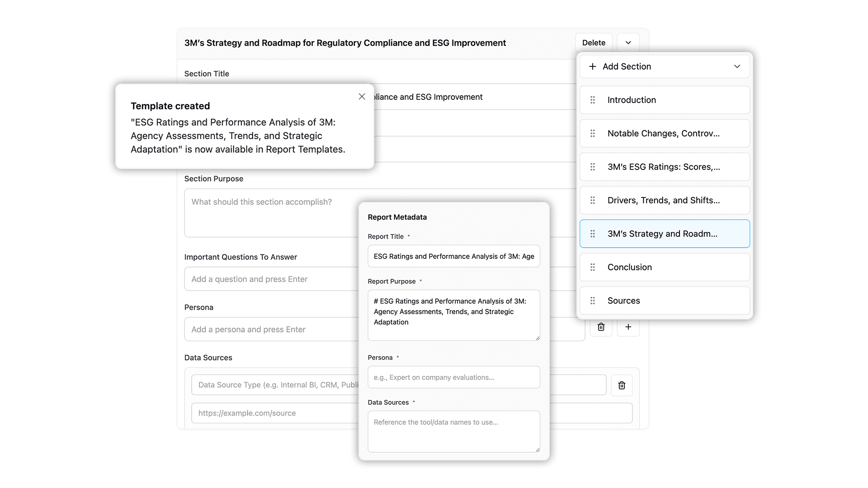868x488 pixels.
Task: Select the Drivers, Trends, and Shifts section
Action: click(x=665, y=200)
